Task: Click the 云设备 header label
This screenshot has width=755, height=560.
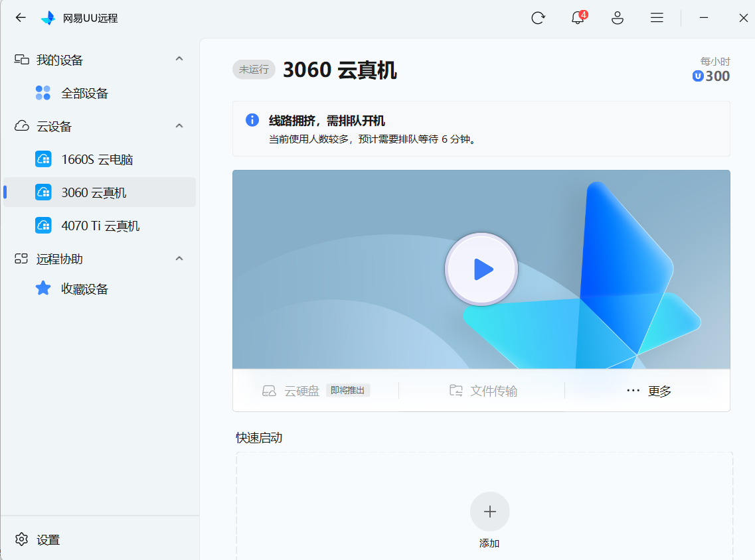Action: click(54, 127)
